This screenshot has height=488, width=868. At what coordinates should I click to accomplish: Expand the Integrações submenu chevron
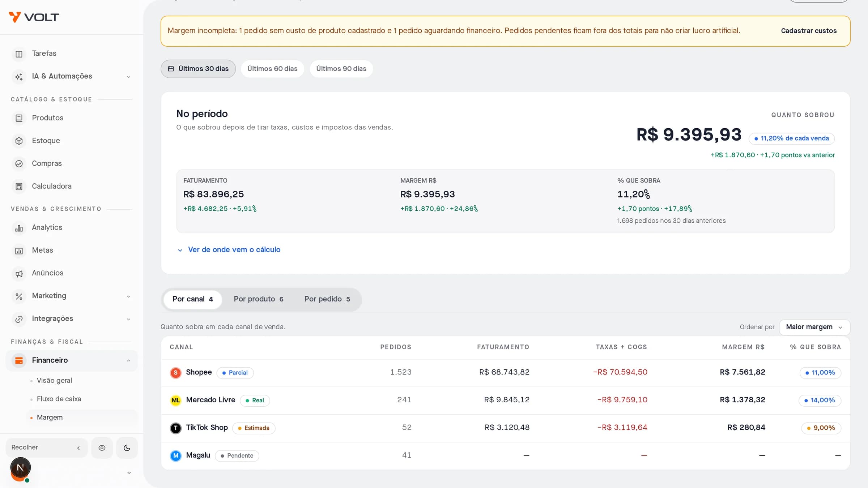[128, 319]
